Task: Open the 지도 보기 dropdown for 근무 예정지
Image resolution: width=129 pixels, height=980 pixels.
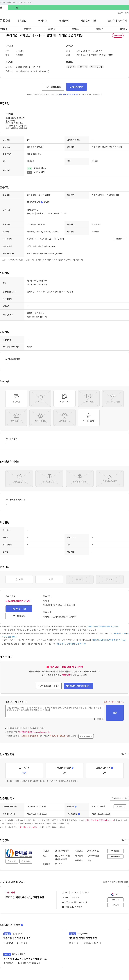Action: [x=120, y=239]
